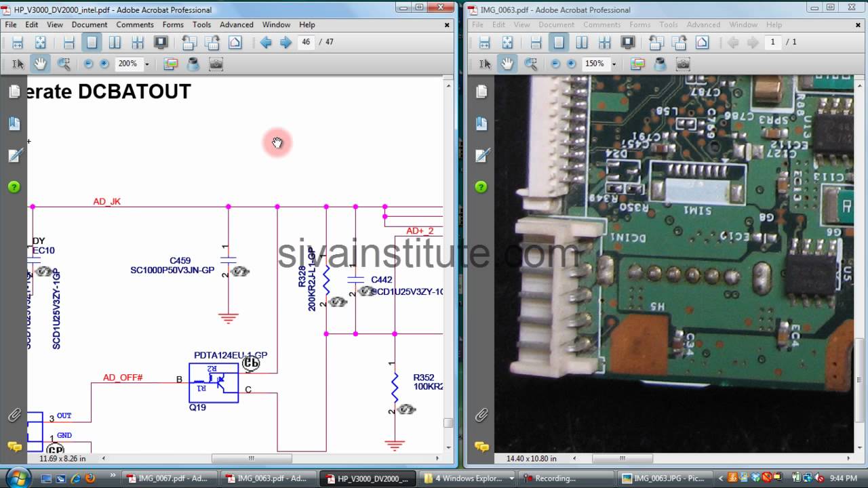Open How To help panel in HP_V3000 sidebar
Screen dimensions: 868x488
(x=14, y=187)
